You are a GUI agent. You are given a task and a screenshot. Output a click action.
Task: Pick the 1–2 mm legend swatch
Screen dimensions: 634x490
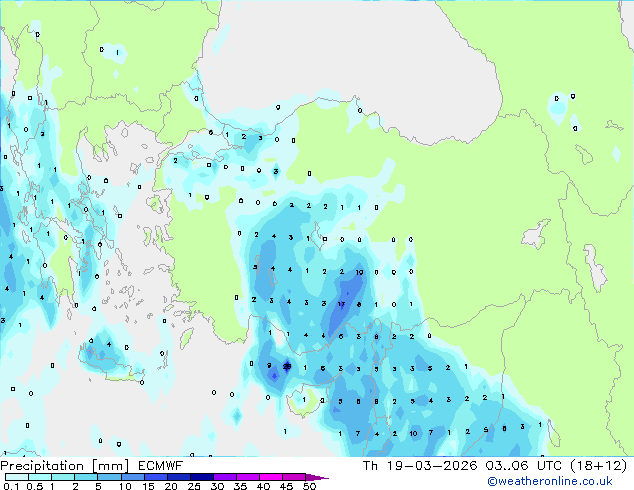pos(63,477)
